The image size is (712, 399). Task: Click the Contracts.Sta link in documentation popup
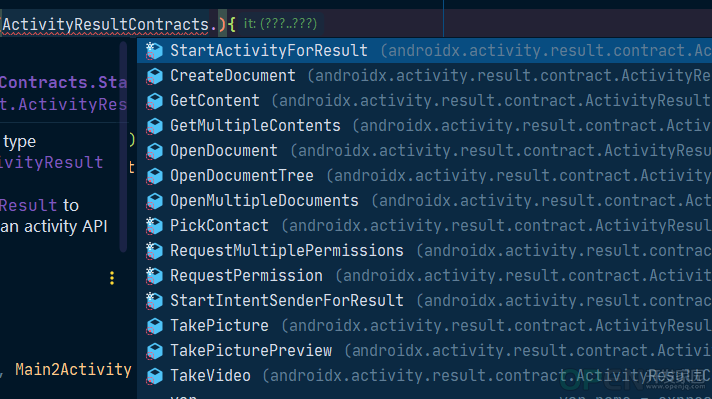coord(64,83)
